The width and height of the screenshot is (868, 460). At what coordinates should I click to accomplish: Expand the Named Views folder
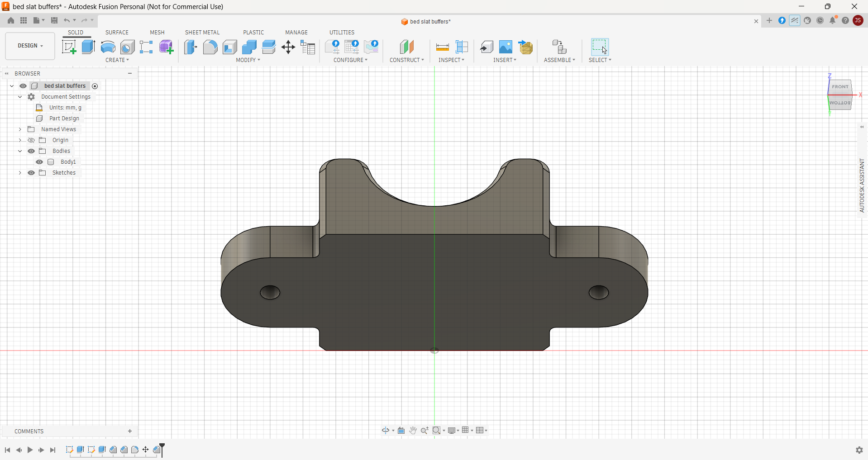pos(20,129)
